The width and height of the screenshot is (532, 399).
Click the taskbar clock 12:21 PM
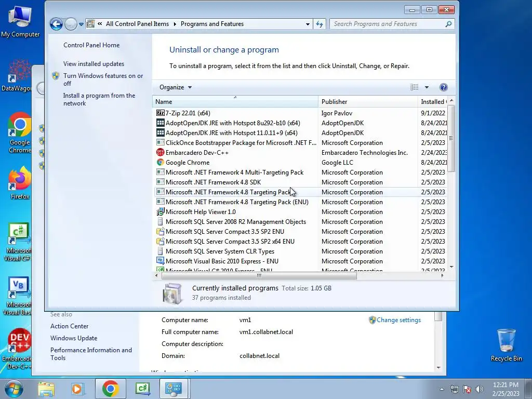[506, 385]
